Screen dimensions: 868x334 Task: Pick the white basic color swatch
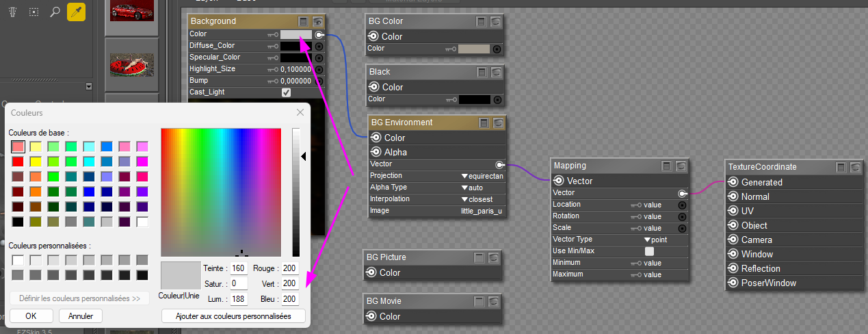coord(142,222)
